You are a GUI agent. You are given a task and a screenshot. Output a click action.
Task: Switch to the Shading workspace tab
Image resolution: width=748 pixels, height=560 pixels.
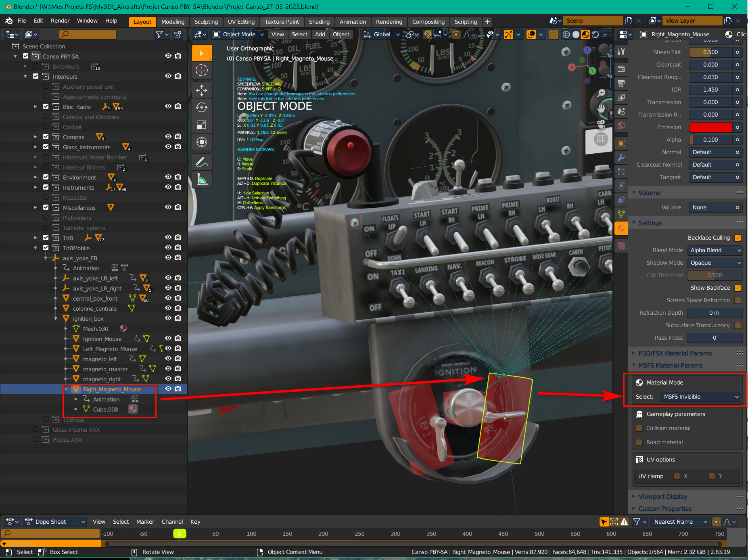pos(319,22)
